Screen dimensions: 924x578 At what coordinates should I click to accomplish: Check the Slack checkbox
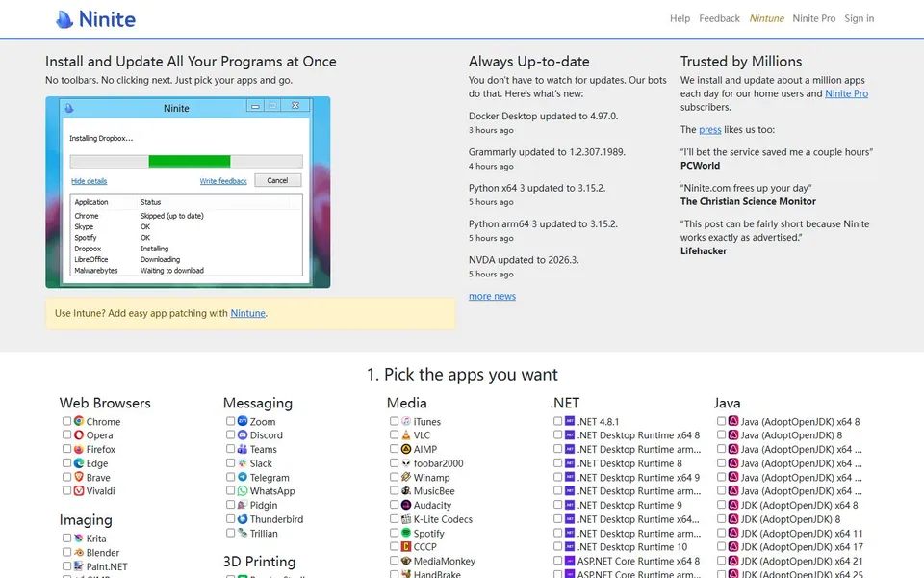[x=230, y=463]
